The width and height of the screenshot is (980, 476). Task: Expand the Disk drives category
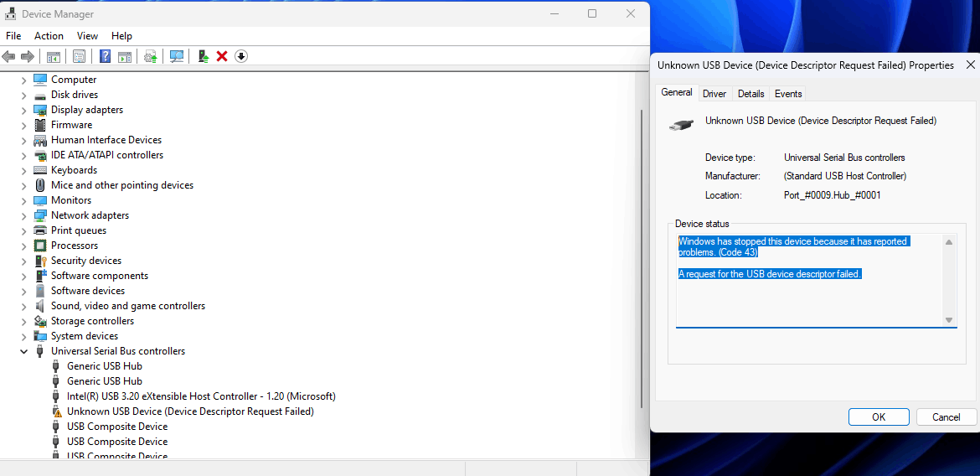23,95
